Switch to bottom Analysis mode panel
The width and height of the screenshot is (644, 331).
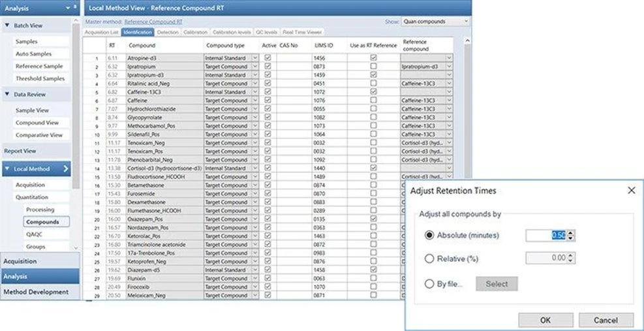click(40, 276)
